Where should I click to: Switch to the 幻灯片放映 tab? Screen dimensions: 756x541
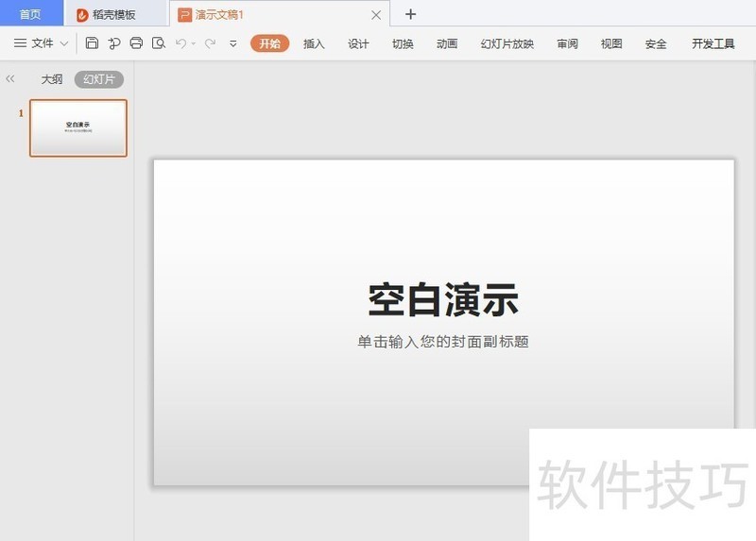[x=507, y=43]
